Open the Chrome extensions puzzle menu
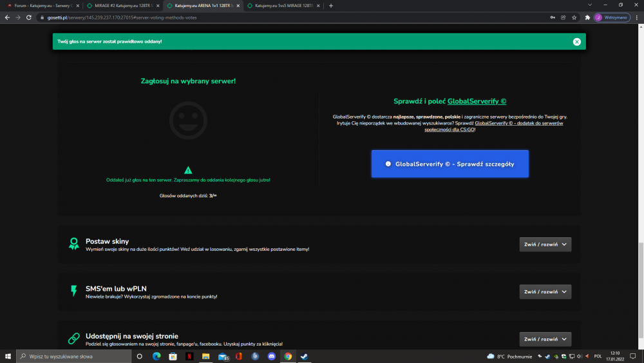The width and height of the screenshot is (644, 363). [x=587, y=17]
